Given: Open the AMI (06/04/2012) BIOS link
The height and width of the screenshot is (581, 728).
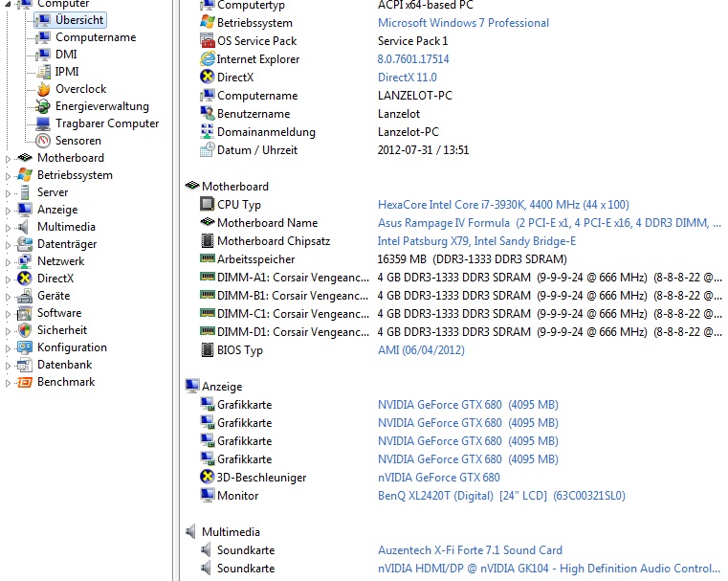Looking at the screenshot, I should (x=421, y=350).
